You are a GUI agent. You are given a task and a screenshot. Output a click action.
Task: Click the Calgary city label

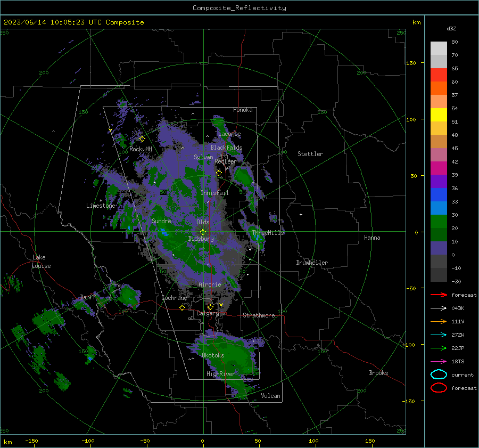pos(208,313)
